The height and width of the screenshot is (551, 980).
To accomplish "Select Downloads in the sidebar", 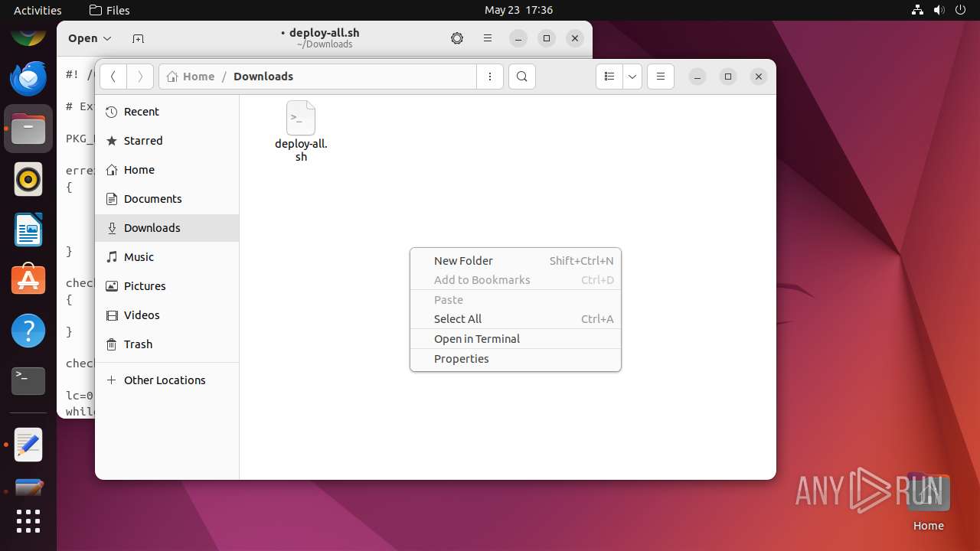I will coord(167,228).
